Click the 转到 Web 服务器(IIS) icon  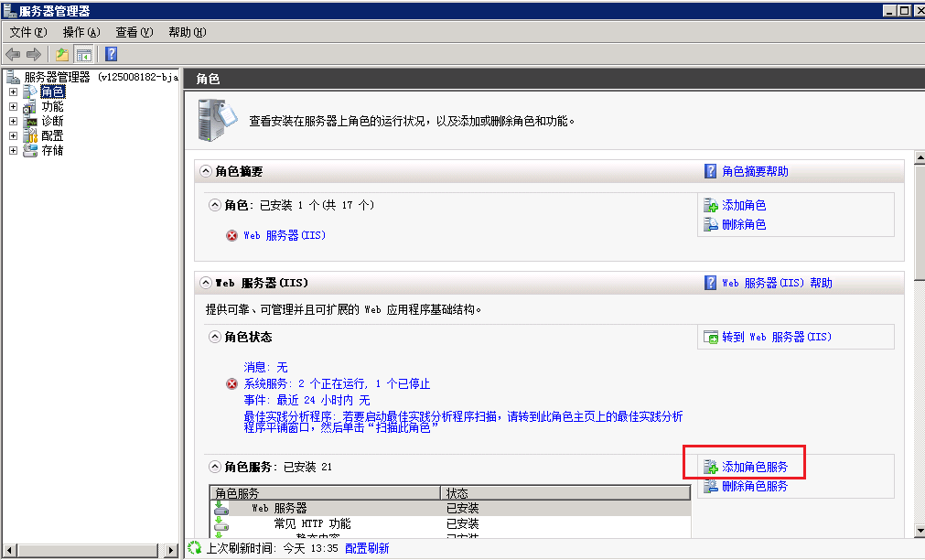coord(711,337)
